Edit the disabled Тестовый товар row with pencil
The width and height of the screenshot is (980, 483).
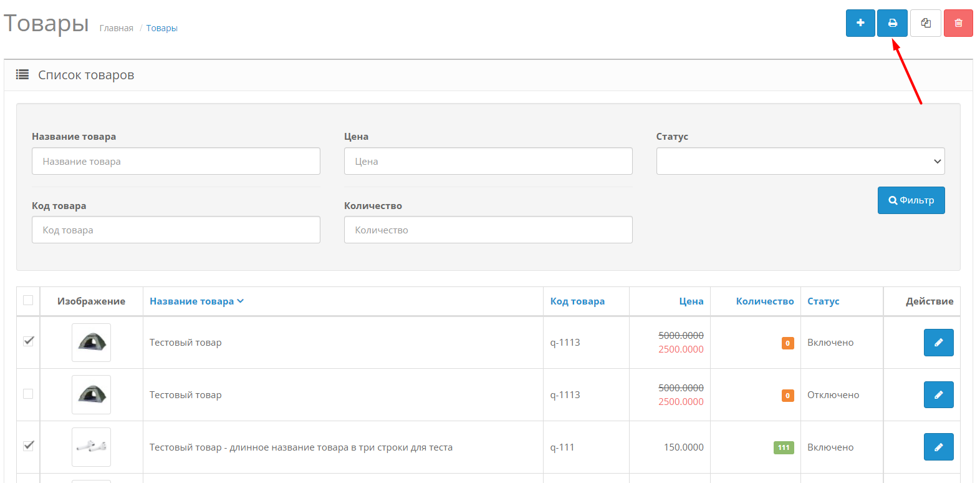coord(938,395)
